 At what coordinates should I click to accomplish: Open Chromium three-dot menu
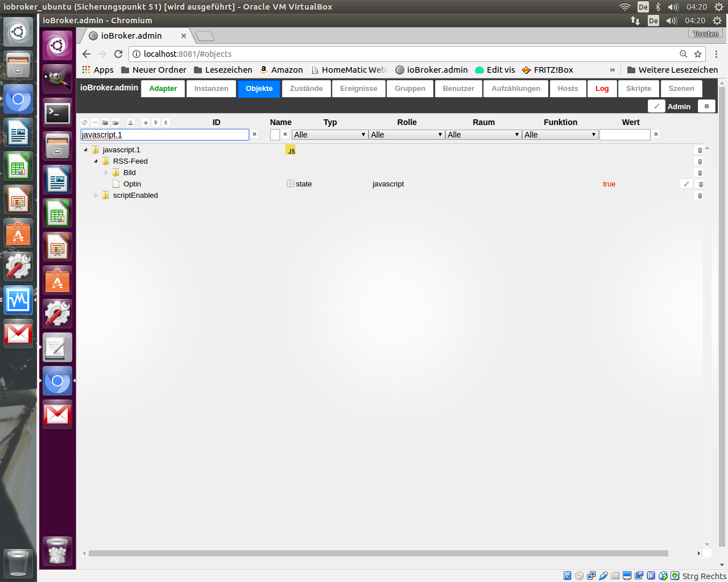716,54
